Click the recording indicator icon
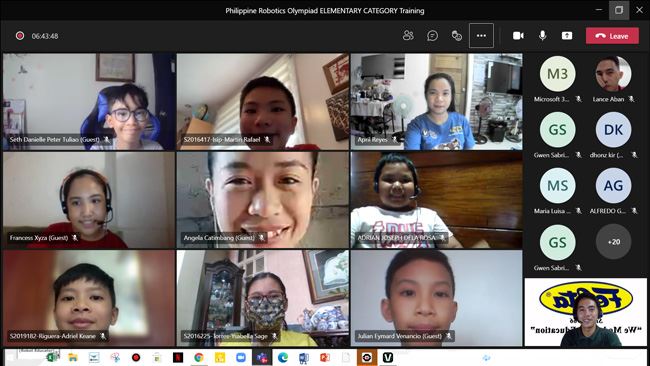 tap(19, 36)
